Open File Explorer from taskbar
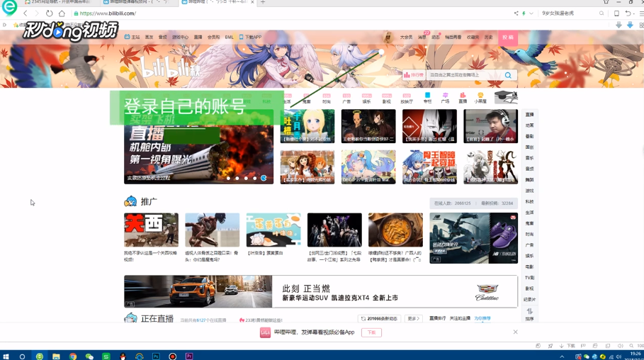 pos(56,356)
